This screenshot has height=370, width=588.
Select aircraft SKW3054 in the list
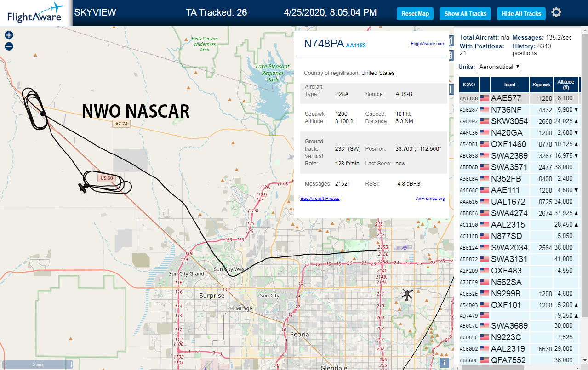click(x=509, y=121)
